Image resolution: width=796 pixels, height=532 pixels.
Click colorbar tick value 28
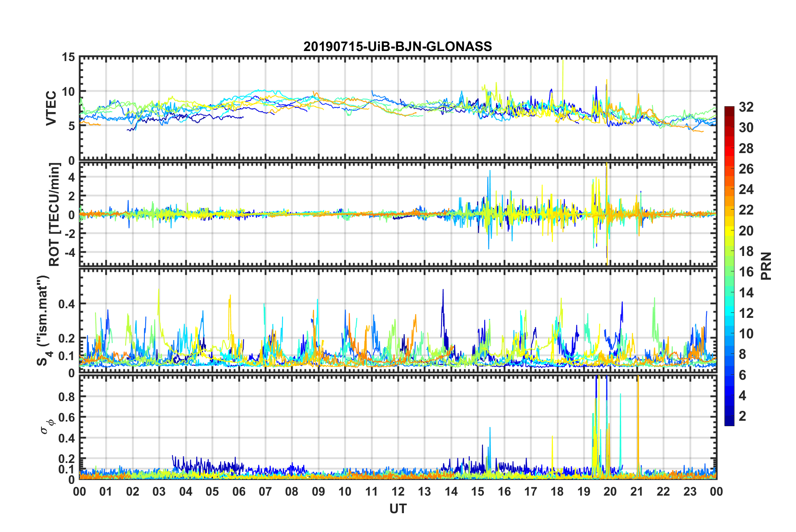click(746, 148)
